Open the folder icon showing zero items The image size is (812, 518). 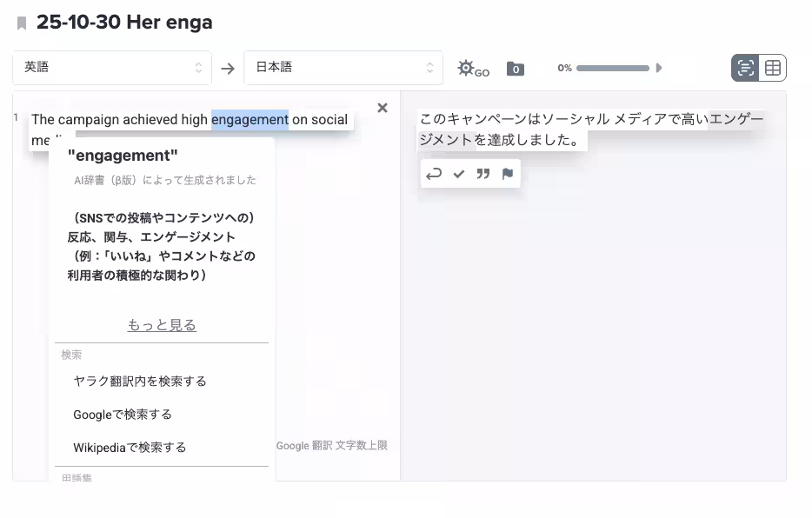[x=515, y=67]
